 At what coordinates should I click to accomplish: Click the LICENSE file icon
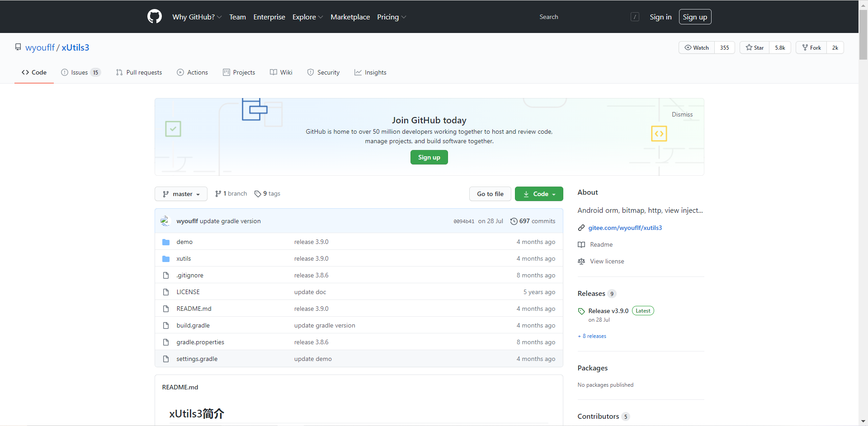click(166, 292)
